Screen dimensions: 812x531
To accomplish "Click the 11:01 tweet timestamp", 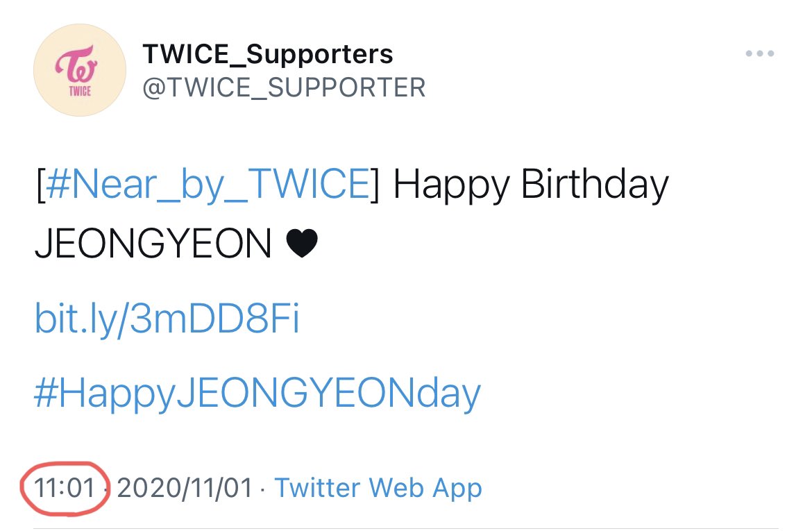I will (x=65, y=488).
